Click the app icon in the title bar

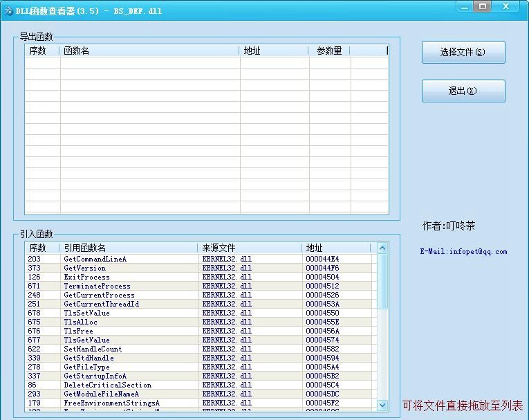coord(8,11)
